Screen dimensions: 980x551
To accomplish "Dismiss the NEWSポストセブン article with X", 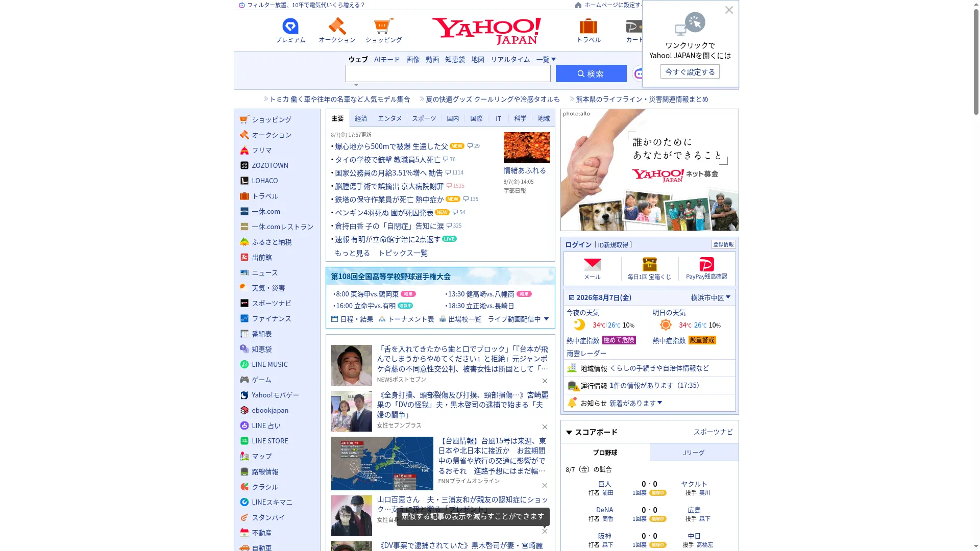I will (545, 381).
